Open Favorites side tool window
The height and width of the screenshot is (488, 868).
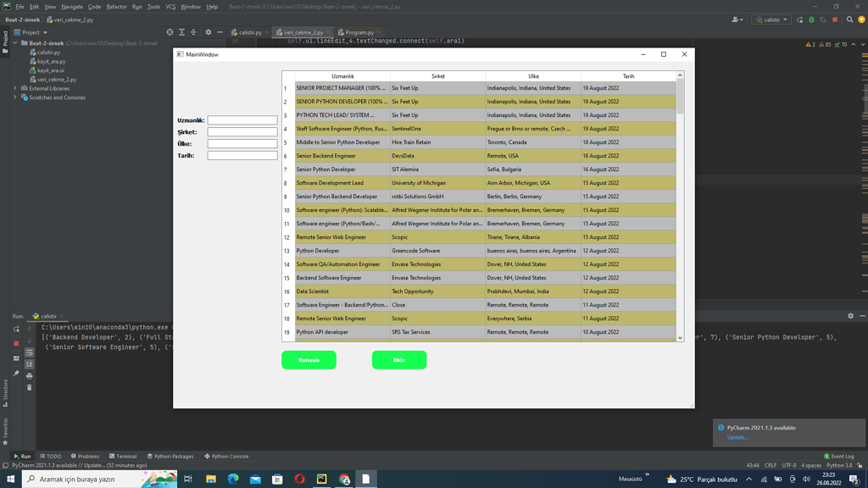(x=6, y=430)
